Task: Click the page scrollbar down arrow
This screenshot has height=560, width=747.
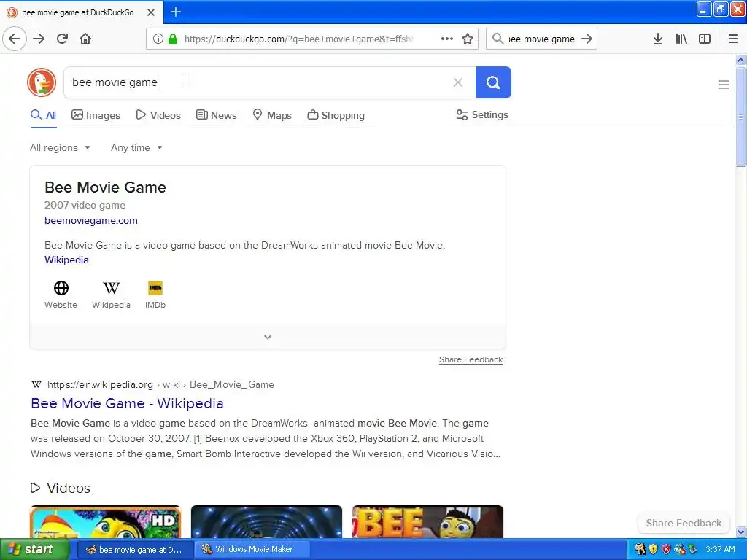Action: pos(740,532)
